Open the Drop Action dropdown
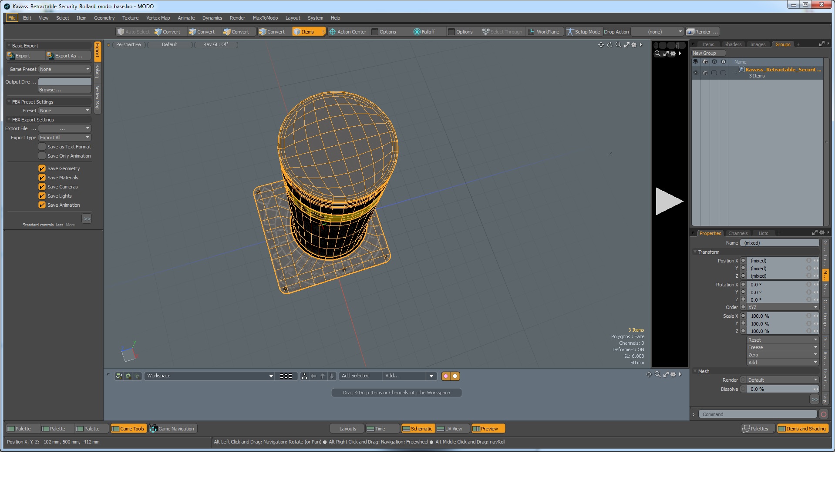This screenshot has width=835, height=504. pos(657,32)
